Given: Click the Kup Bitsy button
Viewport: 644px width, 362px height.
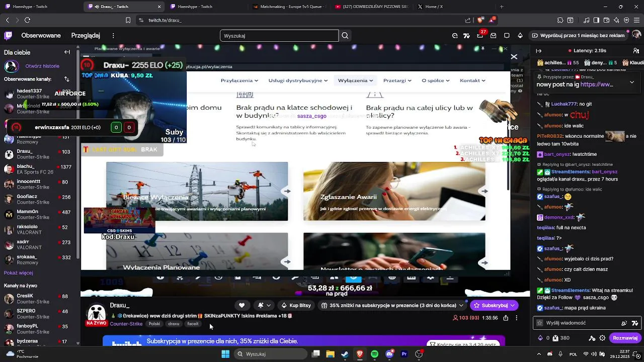Looking at the screenshot, I should 296,305.
